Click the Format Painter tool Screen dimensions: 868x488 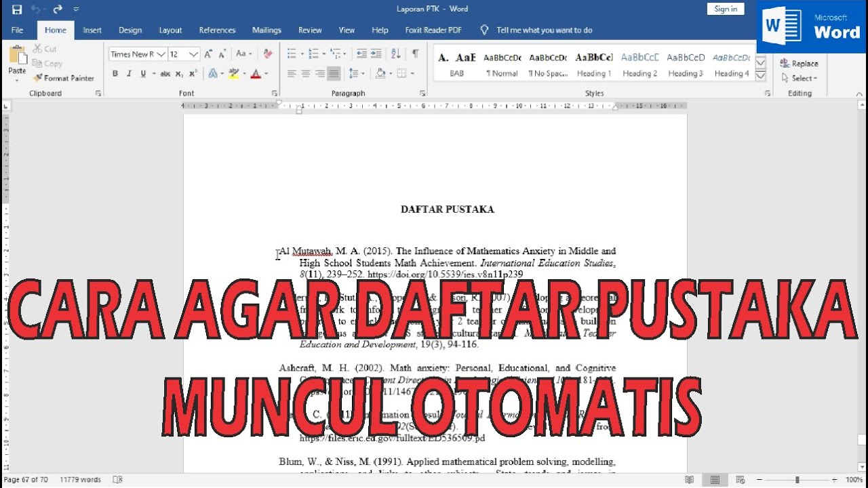tap(64, 79)
